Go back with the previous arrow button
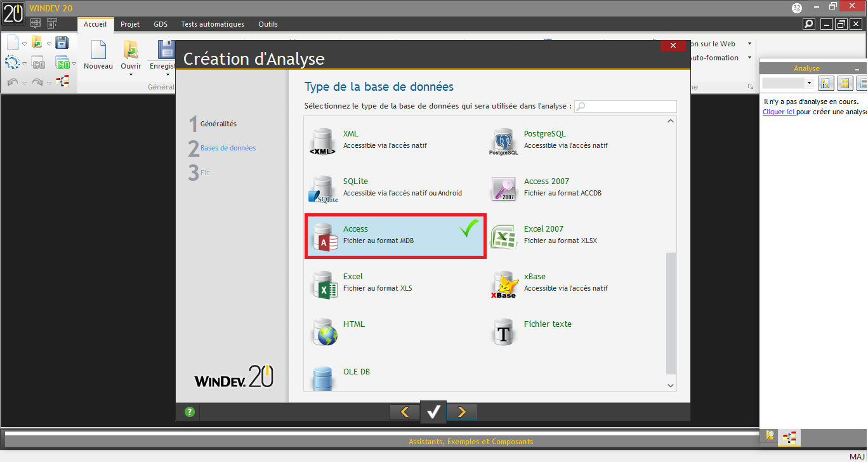Screen dimensions: 868x462 (x=405, y=412)
